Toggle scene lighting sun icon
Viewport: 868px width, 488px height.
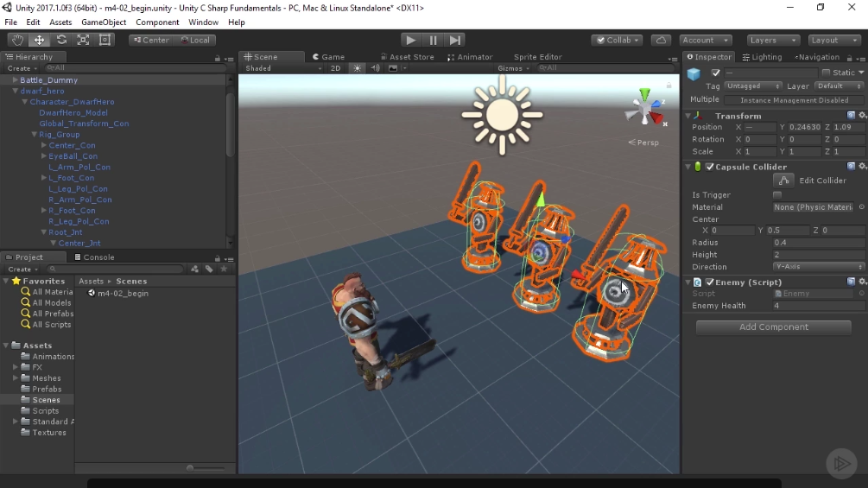(x=357, y=68)
